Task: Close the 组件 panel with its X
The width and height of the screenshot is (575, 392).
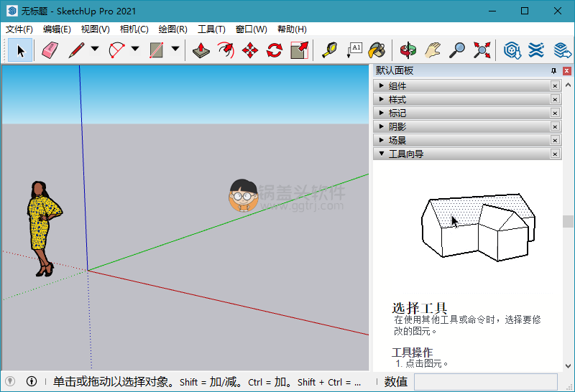Action: (555, 85)
